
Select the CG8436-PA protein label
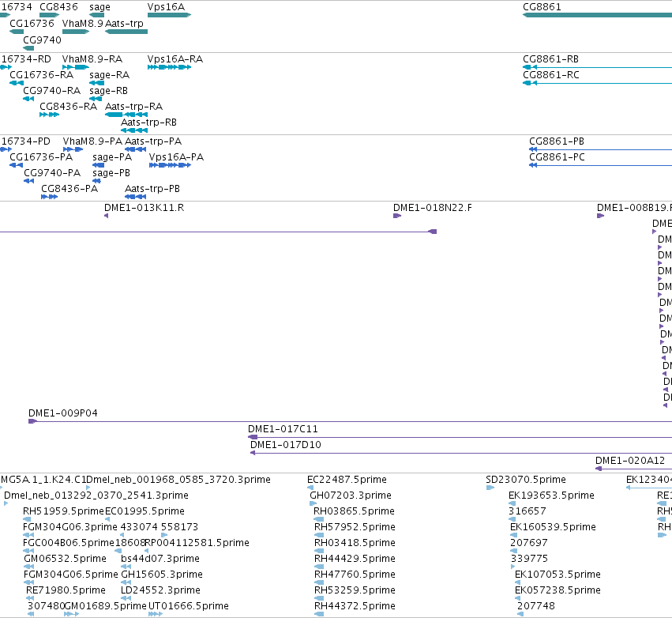[x=69, y=189]
